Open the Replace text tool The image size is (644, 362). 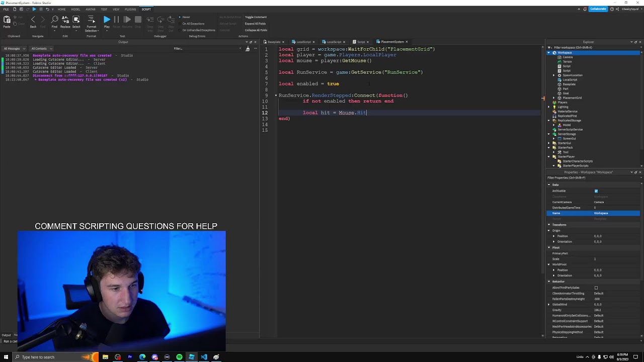tap(65, 21)
